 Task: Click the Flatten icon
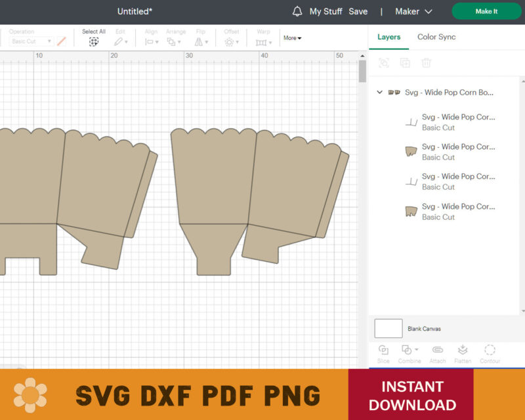click(x=463, y=351)
